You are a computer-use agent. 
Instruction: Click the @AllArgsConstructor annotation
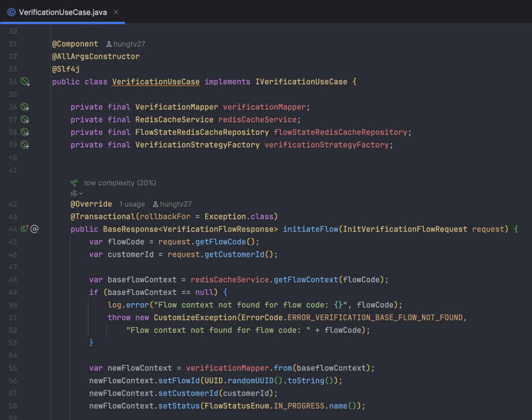pos(96,57)
